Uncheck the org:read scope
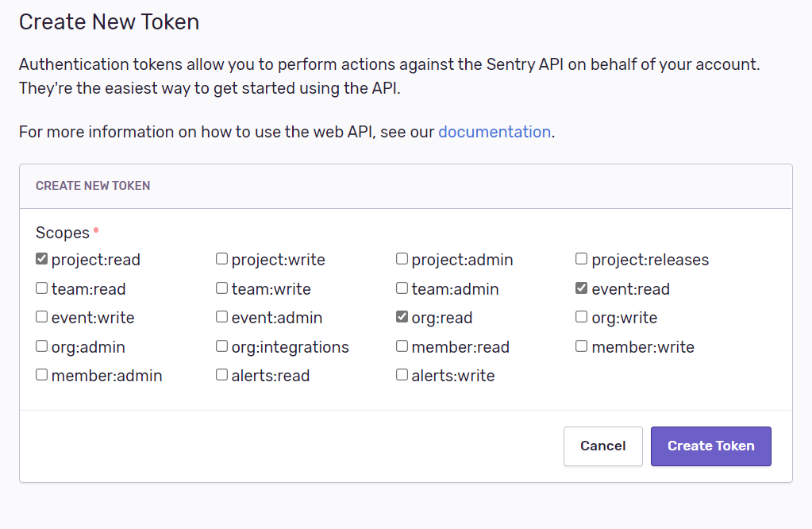This screenshot has height=529, width=812. click(402, 317)
